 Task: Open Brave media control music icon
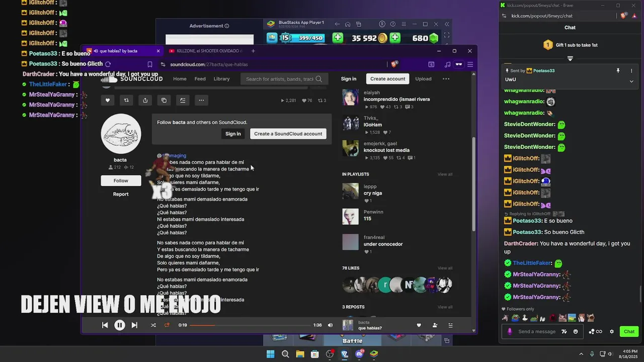click(447, 64)
